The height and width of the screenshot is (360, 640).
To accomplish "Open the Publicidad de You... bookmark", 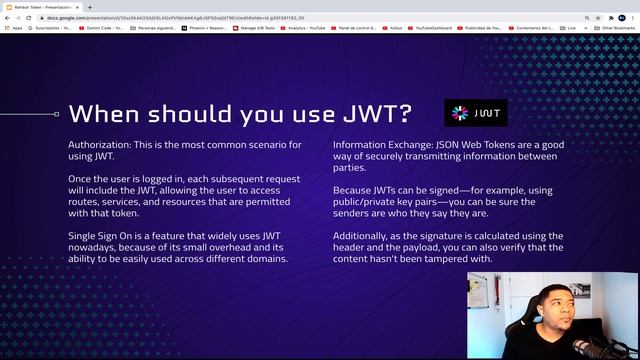I will [480, 28].
